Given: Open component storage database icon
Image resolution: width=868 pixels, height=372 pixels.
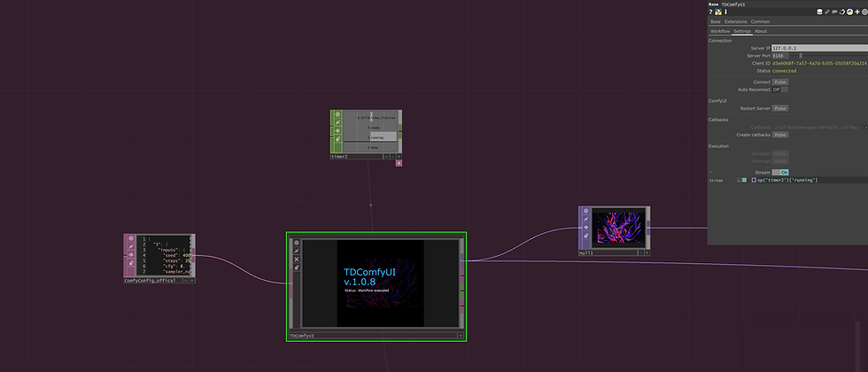Looking at the screenshot, I should [x=820, y=12].
